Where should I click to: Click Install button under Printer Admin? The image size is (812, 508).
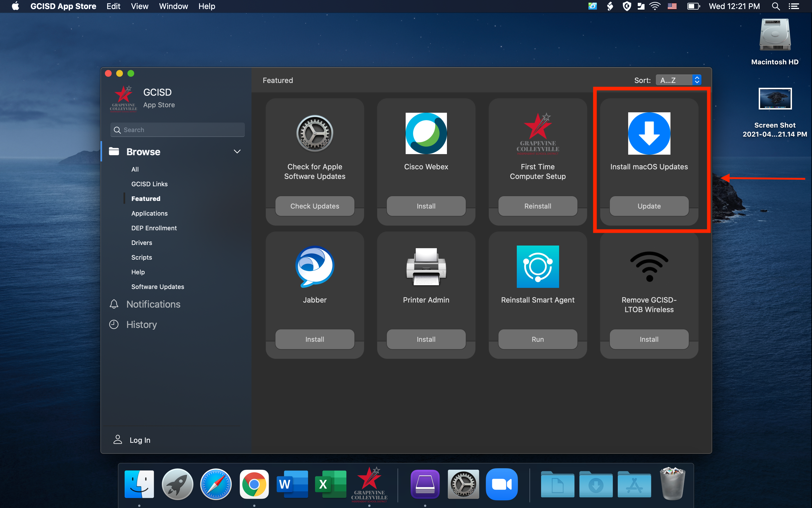(x=426, y=339)
